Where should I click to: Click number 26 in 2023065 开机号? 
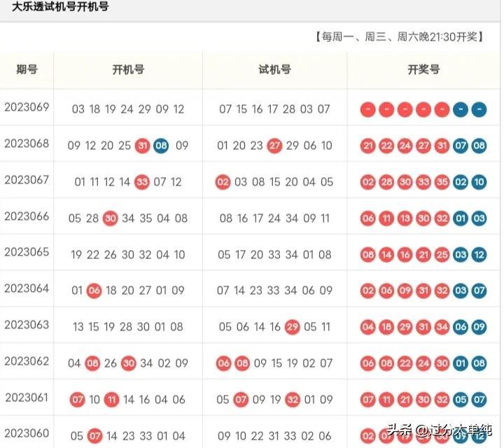(111, 255)
